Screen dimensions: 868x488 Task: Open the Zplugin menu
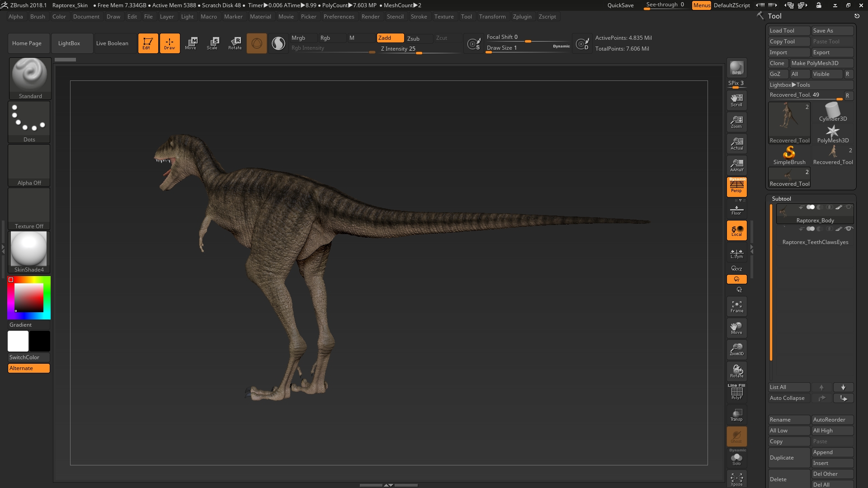click(522, 17)
